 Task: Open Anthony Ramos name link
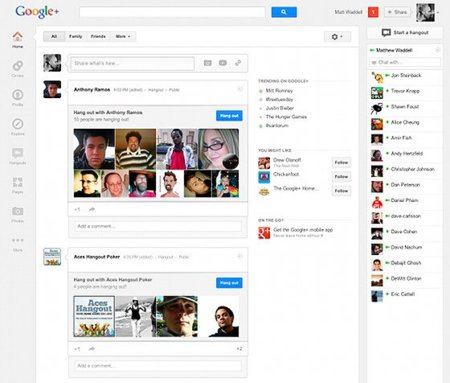(92, 89)
